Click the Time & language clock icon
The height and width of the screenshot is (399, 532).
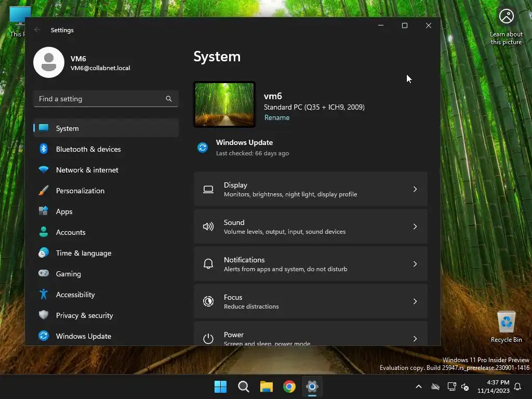[x=44, y=253]
